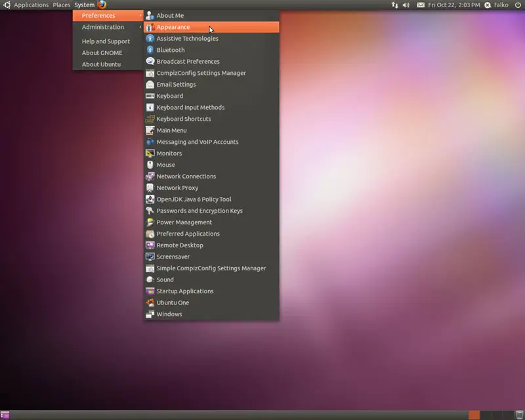Click the power session icon at top right
Screen dimensions: 525x420
point(518,5)
